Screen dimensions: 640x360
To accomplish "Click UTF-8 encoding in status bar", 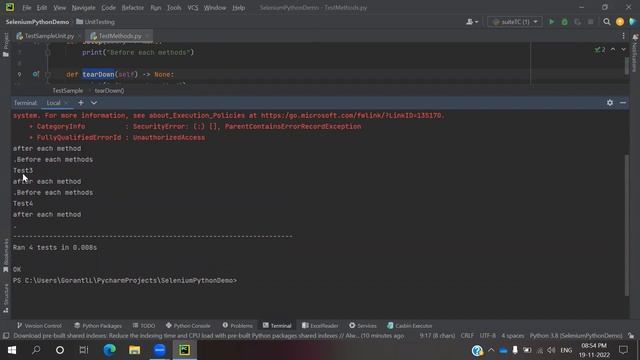I will (x=487, y=336).
